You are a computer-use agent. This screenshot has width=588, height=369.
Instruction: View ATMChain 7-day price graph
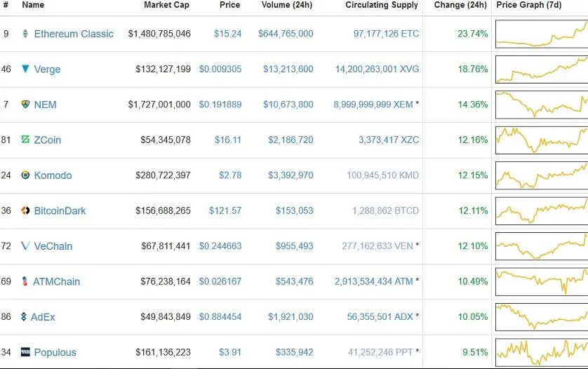pyautogui.click(x=542, y=281)
